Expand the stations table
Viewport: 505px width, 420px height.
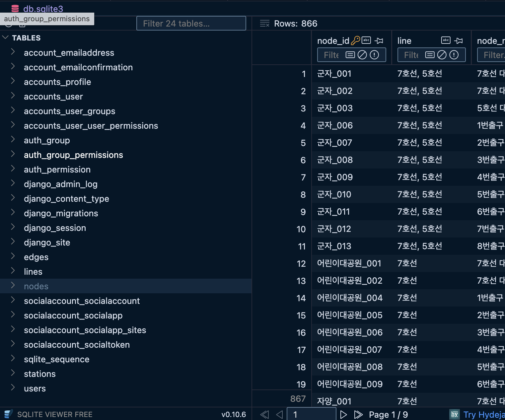(x=13, y=374)
